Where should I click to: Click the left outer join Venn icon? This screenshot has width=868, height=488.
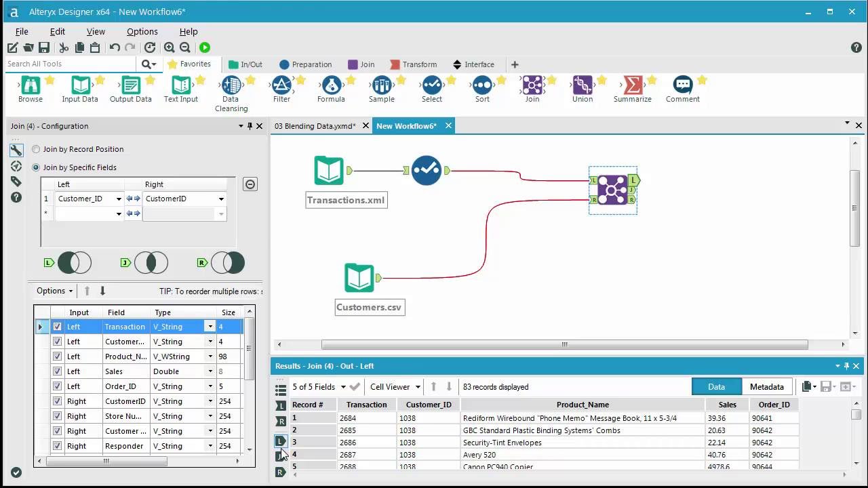pos(75,262)
